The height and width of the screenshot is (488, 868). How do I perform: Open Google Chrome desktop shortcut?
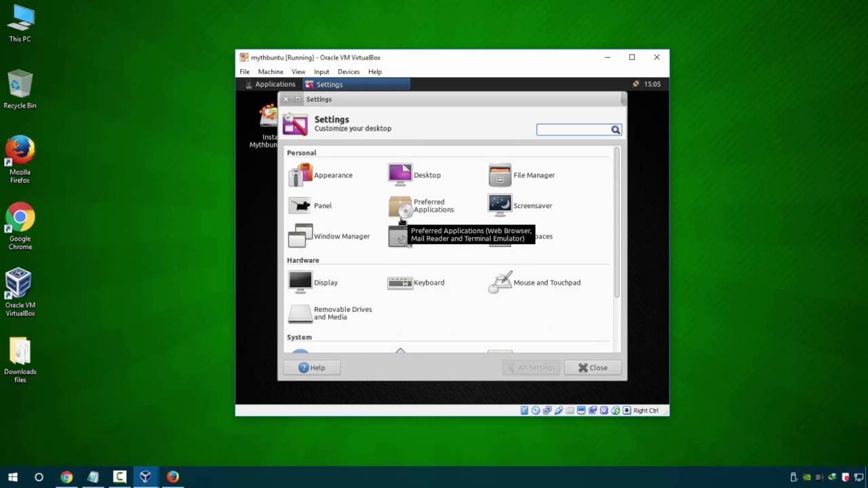coord(20,226)
